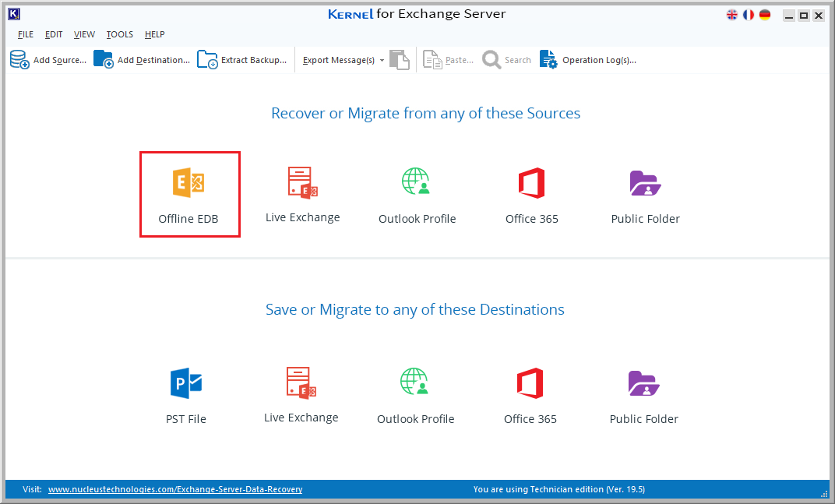This screenshot has width=835, height=504.
Task: Expand Export Message(s) dropdown arrow
Action: pyautogui.click(x=382, y=61)
